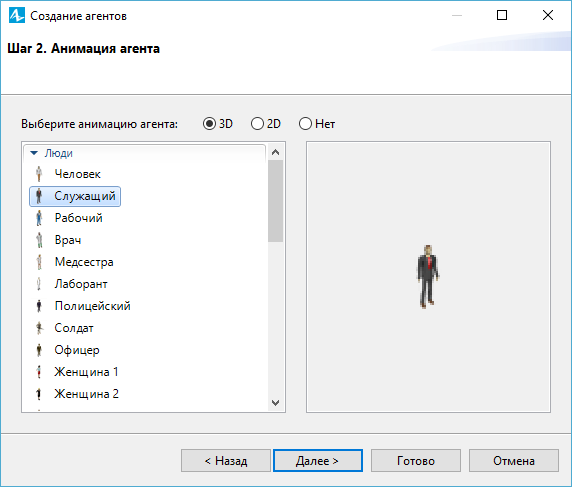Image resolution: width=572 pixels, height=487 pixels.
Task: Collapse the Люди category
Action: point(34,153)
